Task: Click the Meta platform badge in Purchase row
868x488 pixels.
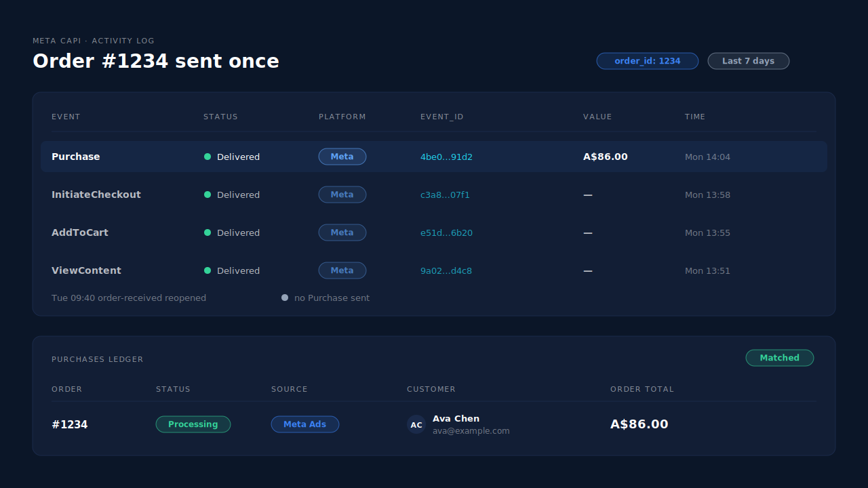Action: pyautogui.click(x=342, y=157)
